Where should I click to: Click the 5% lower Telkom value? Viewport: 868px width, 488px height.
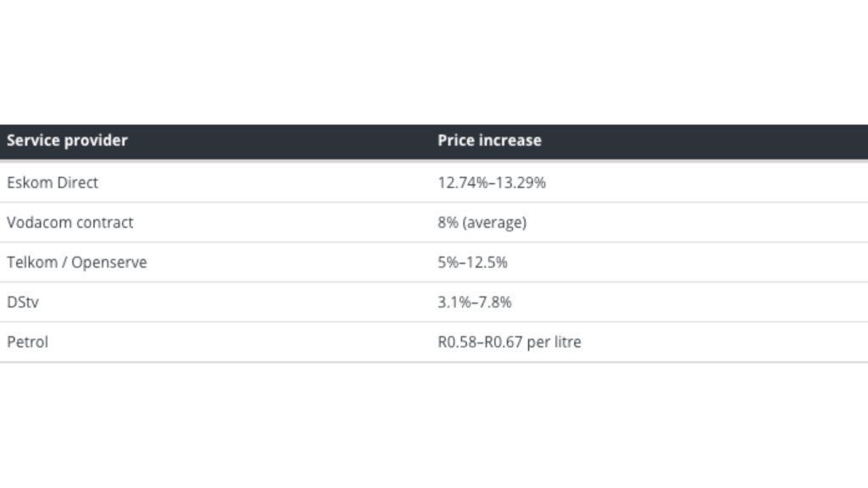tap(448, 262)
